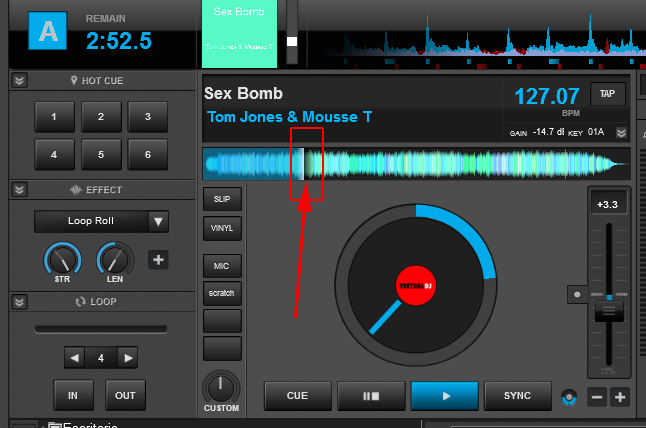Trigger hot cue 3

coord(147,117)
